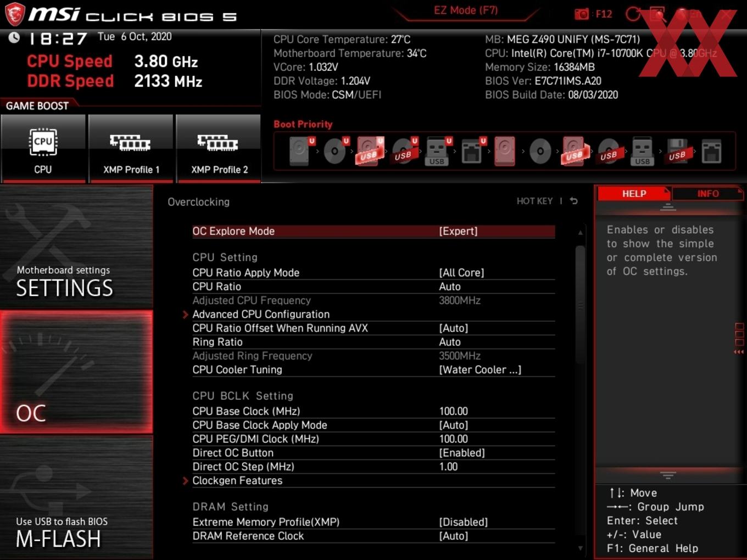Image resolution: width=747 pixels, height=560 pixels.
Task: Select the UEFI USB key boot device
Action: (438, 151)
